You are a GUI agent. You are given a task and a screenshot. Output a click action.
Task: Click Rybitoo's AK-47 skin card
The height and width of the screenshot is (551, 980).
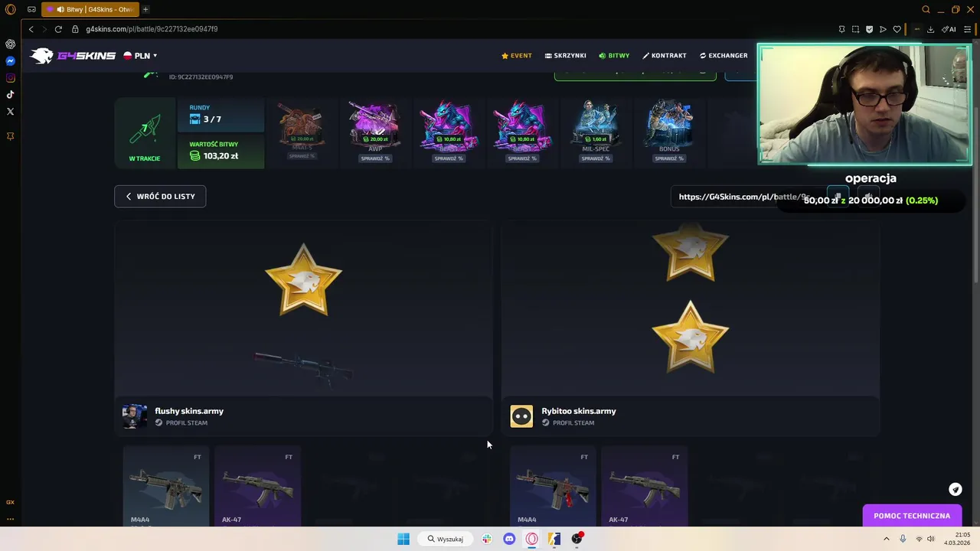pos(644,487)
